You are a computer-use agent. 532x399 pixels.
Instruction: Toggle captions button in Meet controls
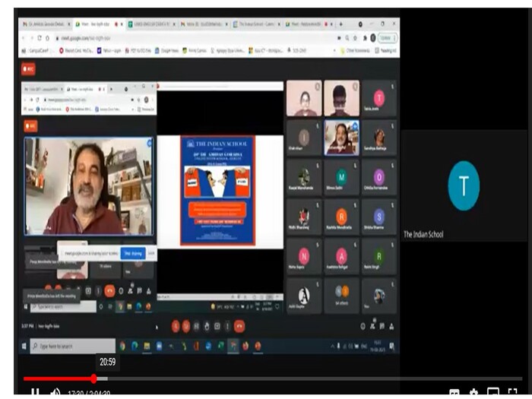[x=196, y=326]
